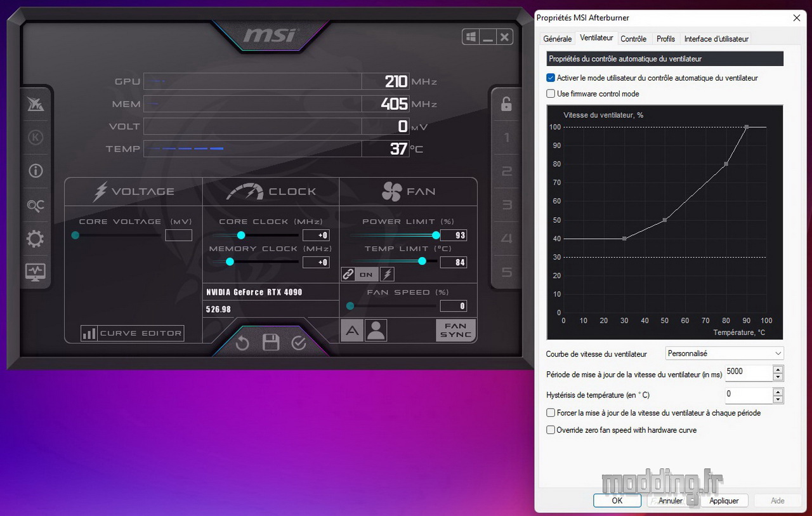Close the MSI Afterburner skin window

[504, 37]
